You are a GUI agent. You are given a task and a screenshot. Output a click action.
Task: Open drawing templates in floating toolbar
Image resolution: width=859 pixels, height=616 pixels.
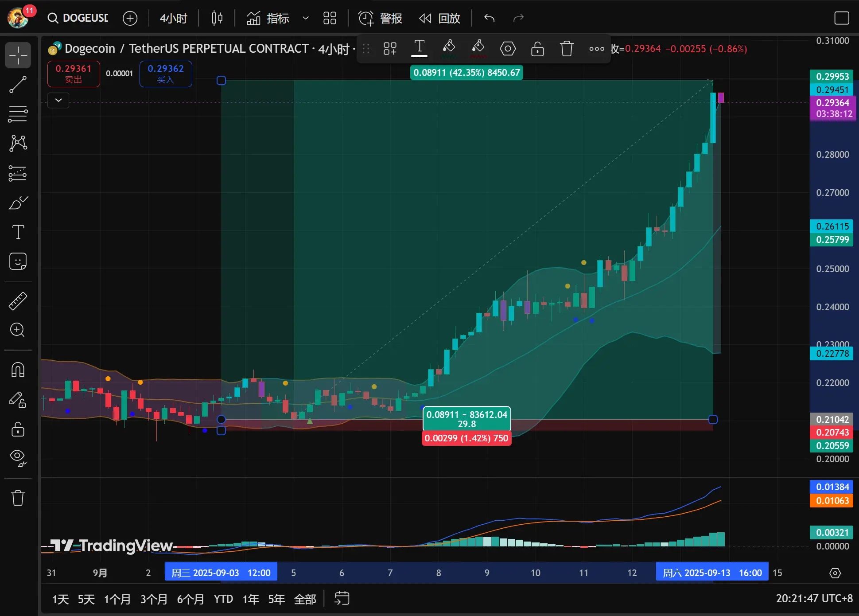pos(390,49)
